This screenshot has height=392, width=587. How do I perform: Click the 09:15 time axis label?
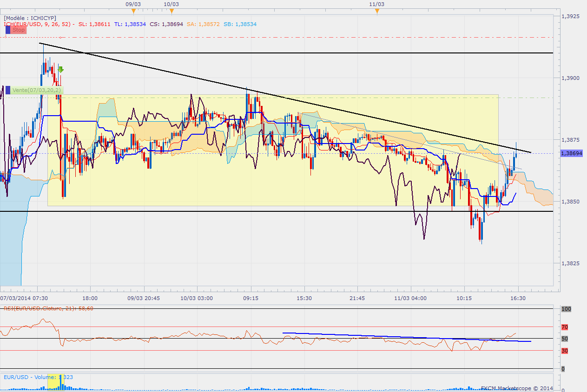tap(251, 298)
